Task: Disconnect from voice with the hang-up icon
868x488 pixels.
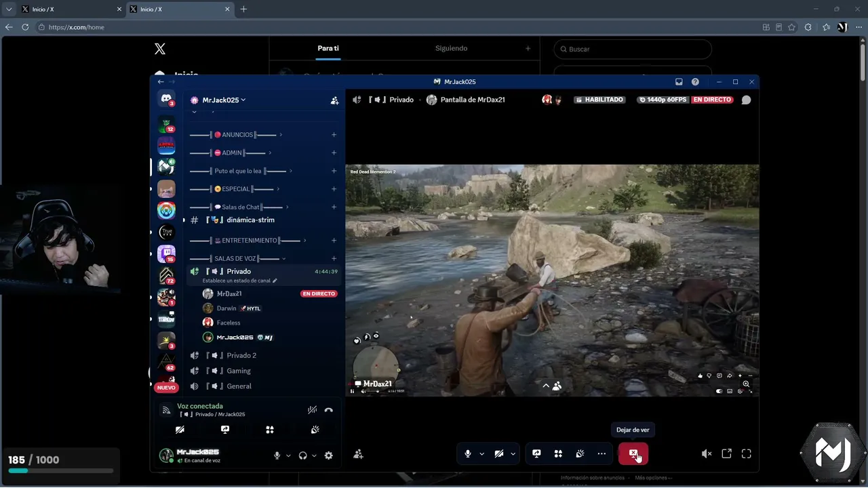Action: pyautogui.click(x=329, y=410)
